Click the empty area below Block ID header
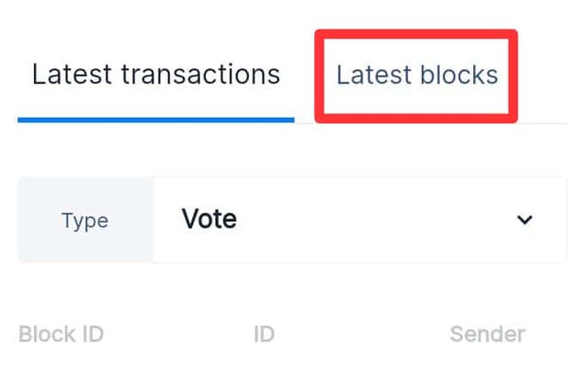 [61, 368]
